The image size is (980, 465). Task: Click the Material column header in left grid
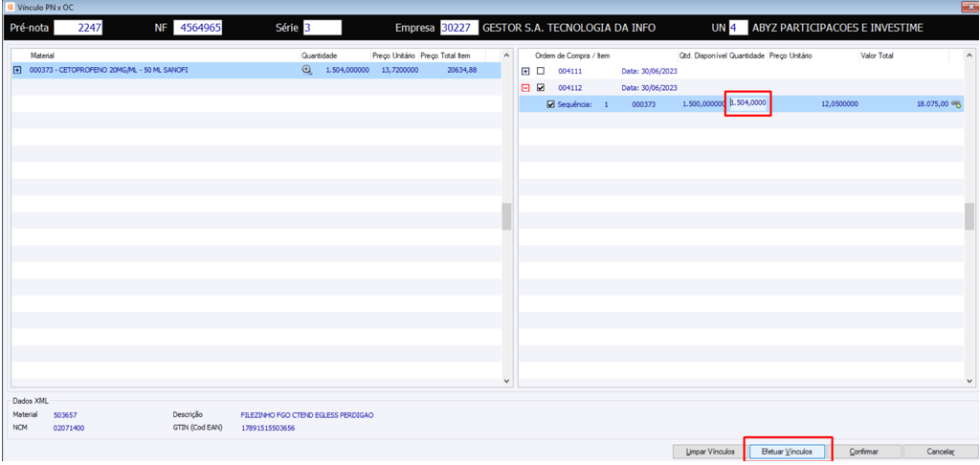(156, 55)
